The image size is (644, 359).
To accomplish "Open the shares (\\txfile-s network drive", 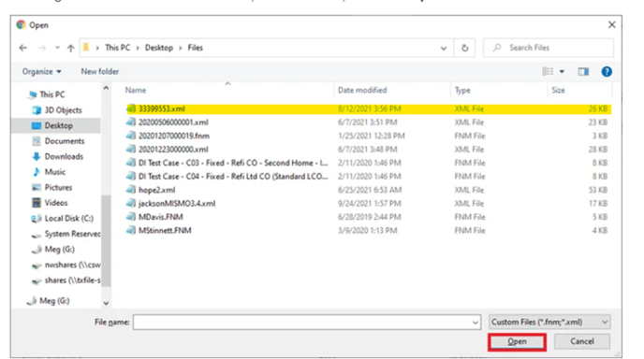I will pyautogui.click(x=72, y=280).
